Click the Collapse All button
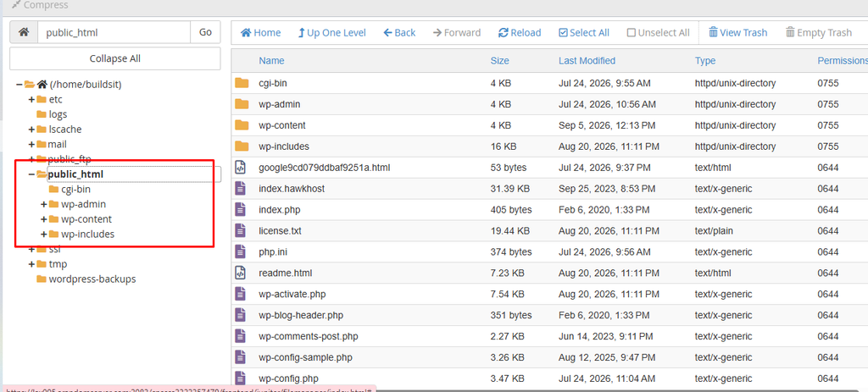This screenshot has height=392, width=868. point(115,58)
